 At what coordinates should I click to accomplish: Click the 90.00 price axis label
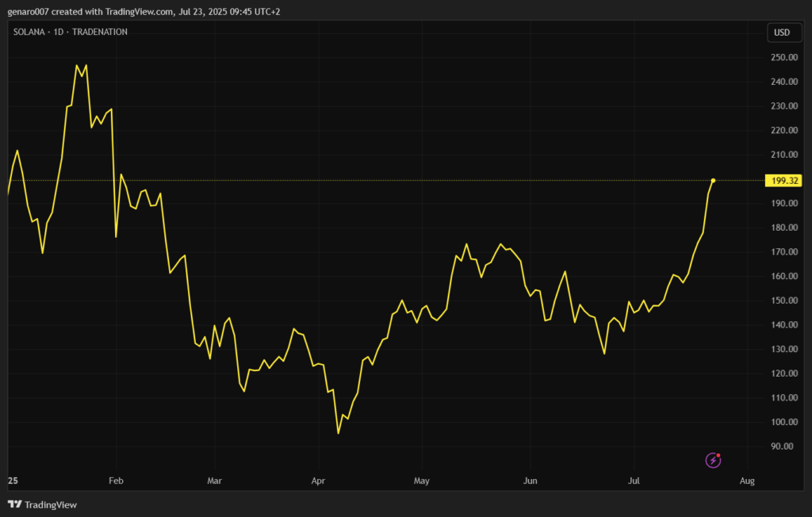click(x=783, y=446)
